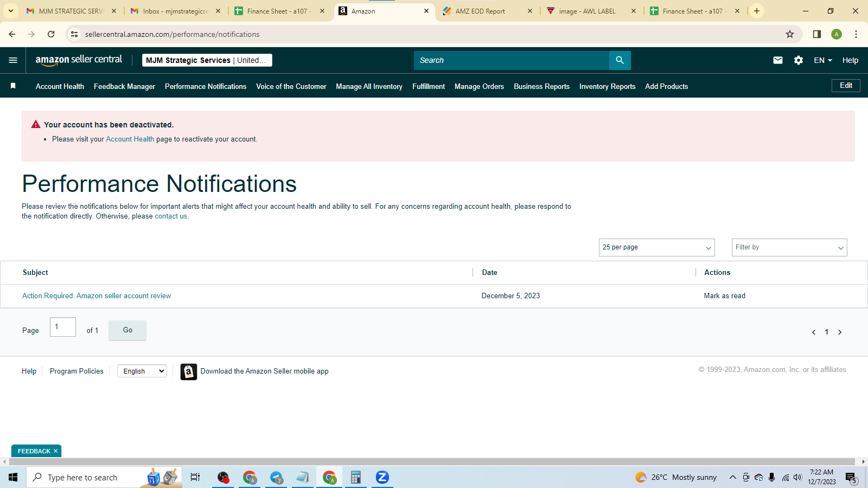Open Windows Start menu
868x488 pixels.
[13, 477]
